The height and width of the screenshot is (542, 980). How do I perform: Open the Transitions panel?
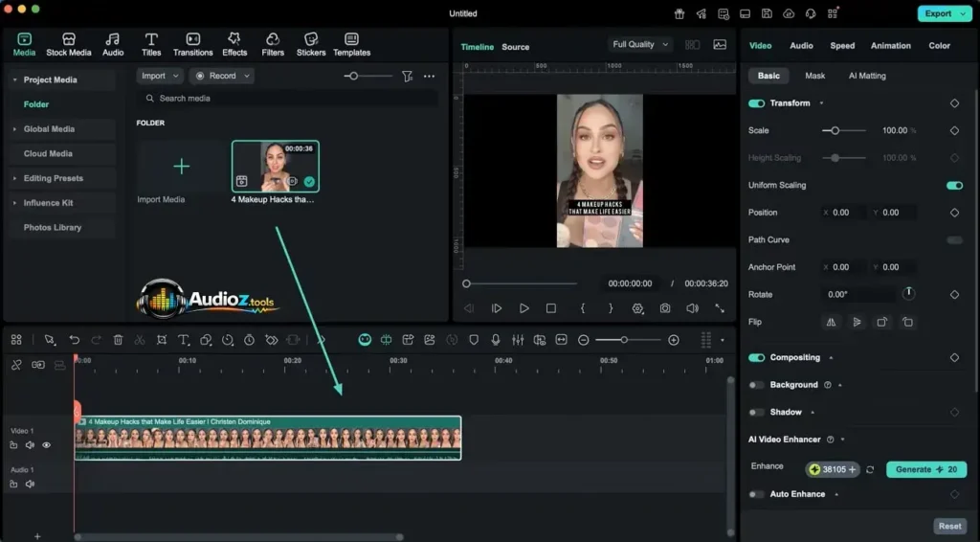tap(192, 45)
